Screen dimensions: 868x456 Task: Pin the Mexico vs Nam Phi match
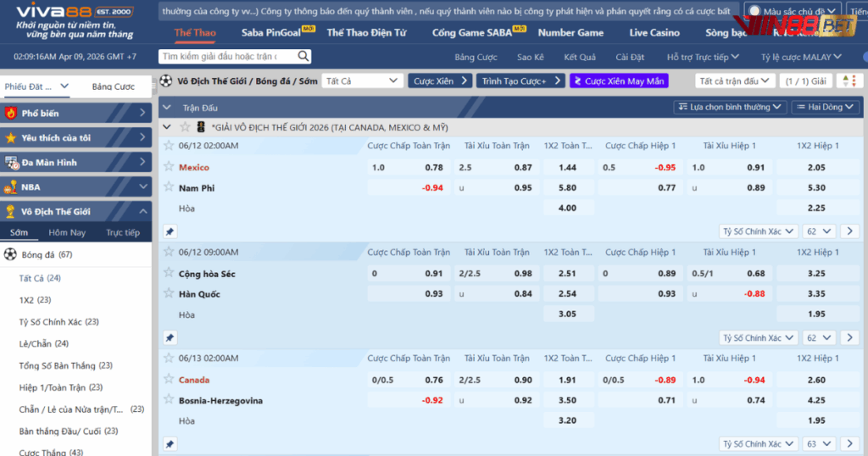point(170,231)
